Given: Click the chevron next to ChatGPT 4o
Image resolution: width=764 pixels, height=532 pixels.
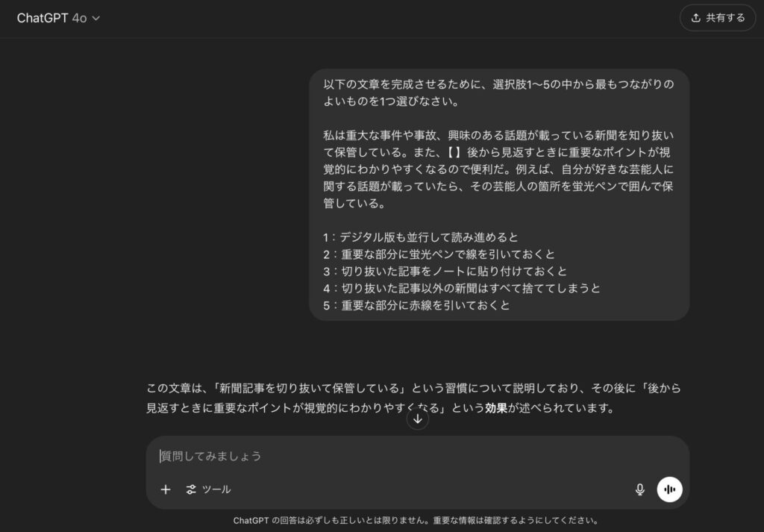Looking at the screenshot, I should click(96, 19).
